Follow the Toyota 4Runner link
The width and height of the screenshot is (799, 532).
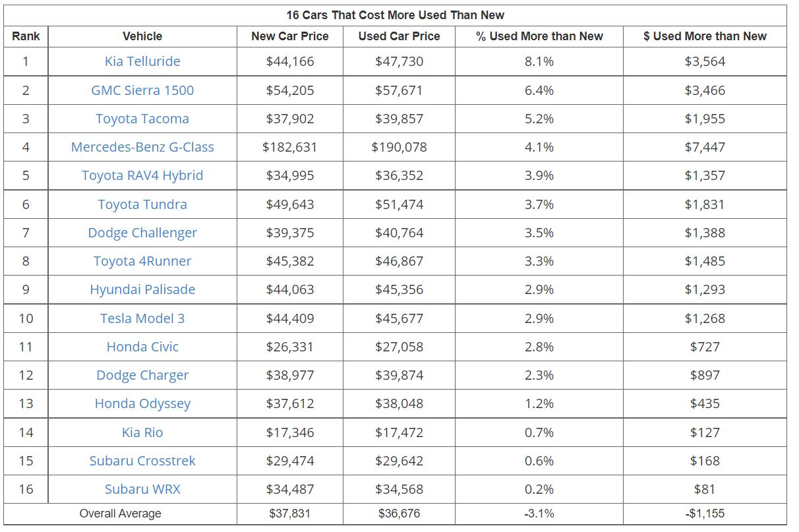[x=142, y=261]
